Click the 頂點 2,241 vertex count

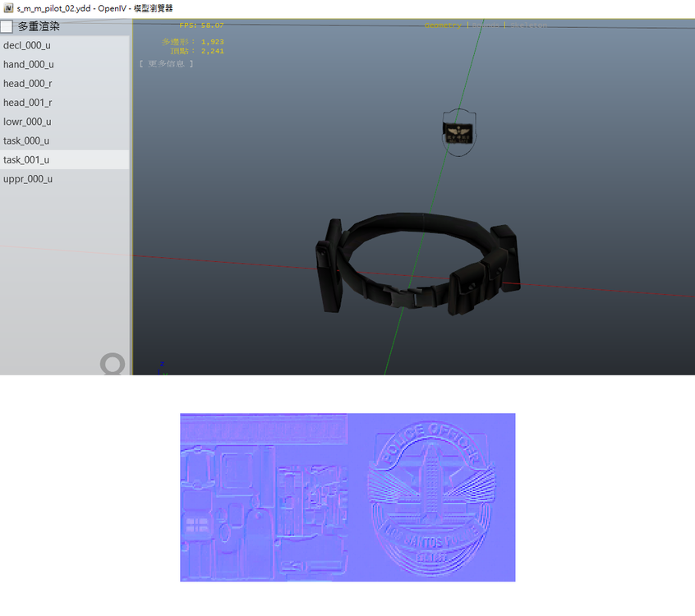coord(197,51)
